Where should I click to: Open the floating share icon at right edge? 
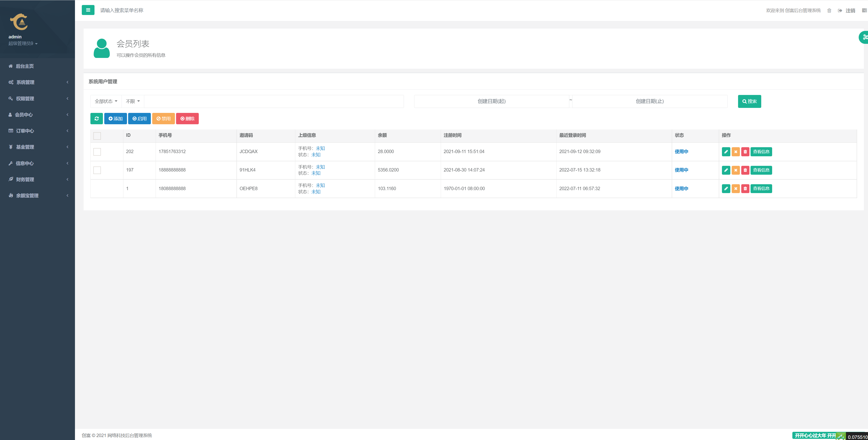pyautogui.click(x=864, y=37)
